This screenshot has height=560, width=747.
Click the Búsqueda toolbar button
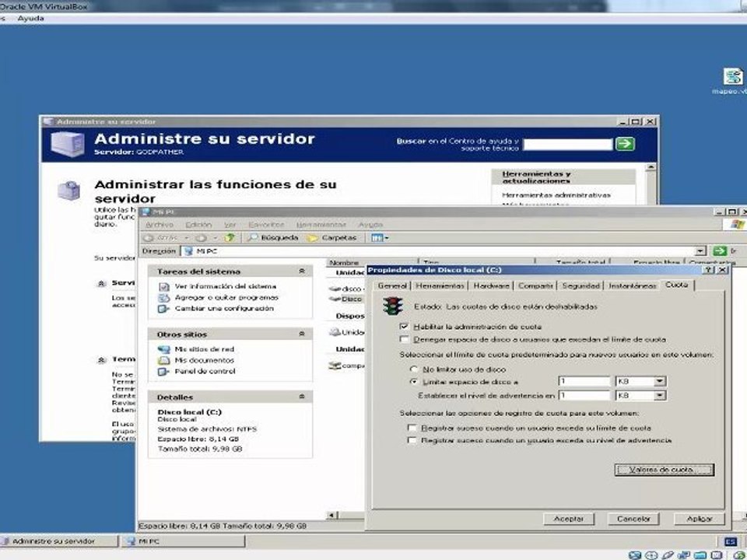point(273,237)
